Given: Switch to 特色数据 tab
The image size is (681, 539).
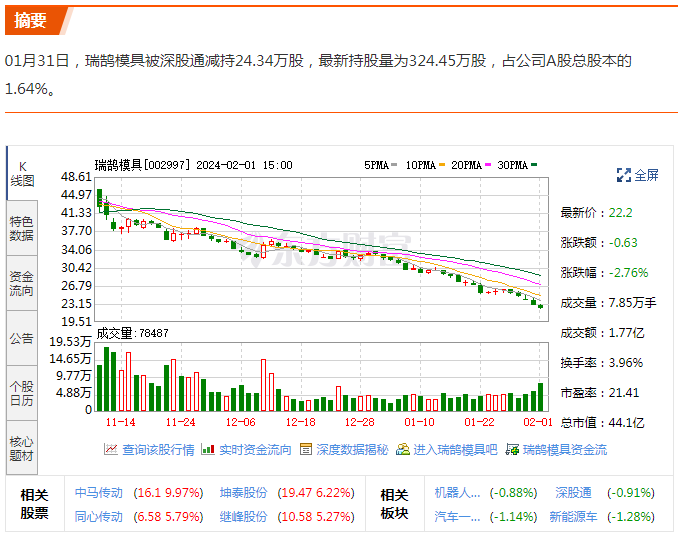Looking at the screenshot, I should click(x=22, y=228).
